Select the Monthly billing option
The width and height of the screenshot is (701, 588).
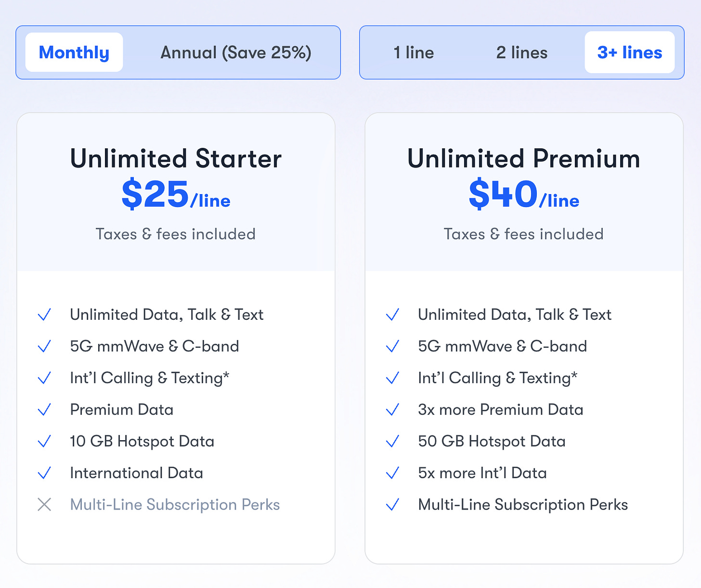[73, 52]
